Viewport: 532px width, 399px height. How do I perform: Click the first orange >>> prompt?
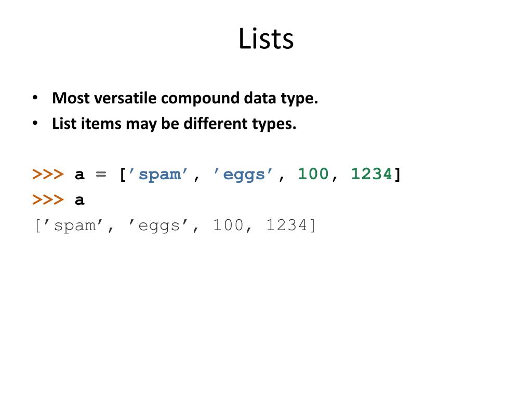pos(48,174)
